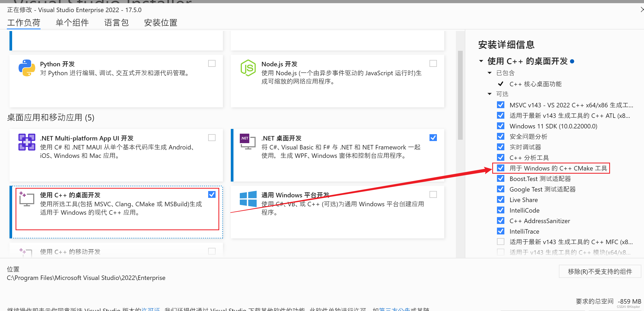Check the .NET Multi-platform App UI workload
The height and width of the screenshot is (311, 644).
[x=212, y=138]
